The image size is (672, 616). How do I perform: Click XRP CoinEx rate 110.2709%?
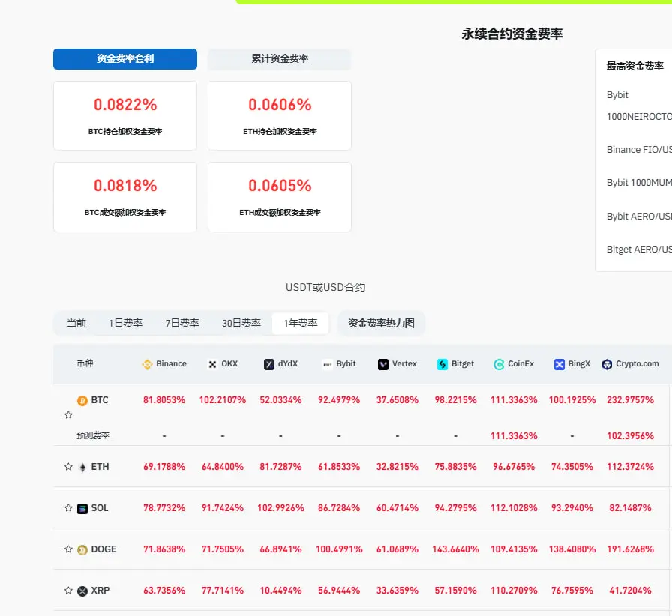514,591
